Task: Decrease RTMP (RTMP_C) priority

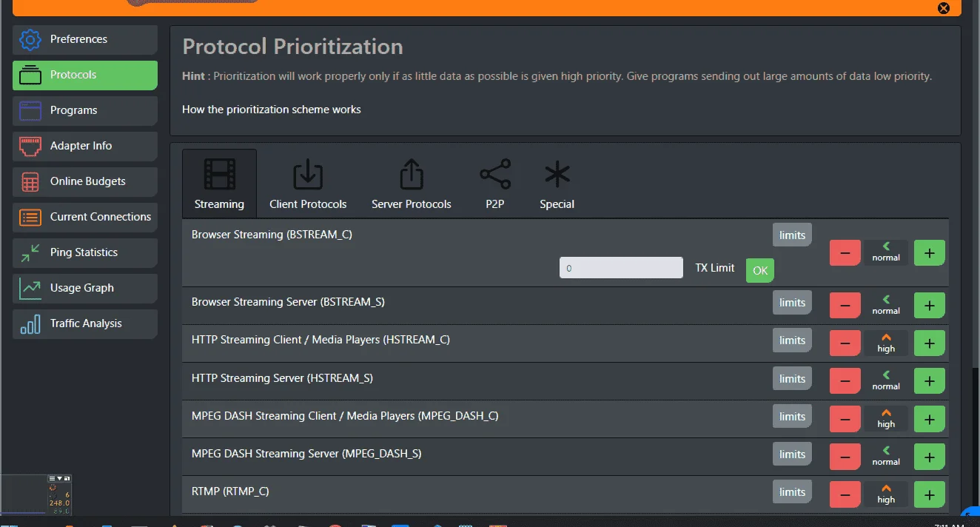Action: pos(845,494)
